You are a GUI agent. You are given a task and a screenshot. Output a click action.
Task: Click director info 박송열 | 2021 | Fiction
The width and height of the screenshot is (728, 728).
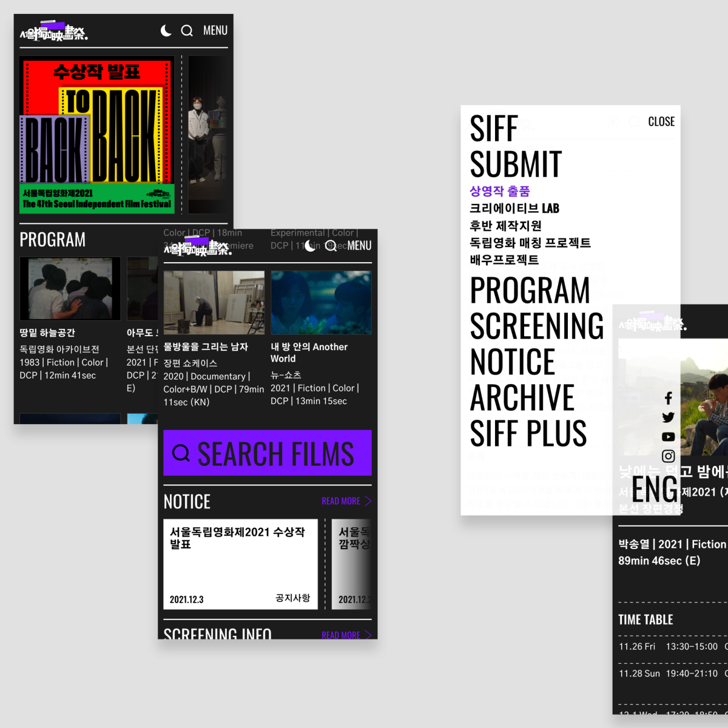[x=672, y=544]
